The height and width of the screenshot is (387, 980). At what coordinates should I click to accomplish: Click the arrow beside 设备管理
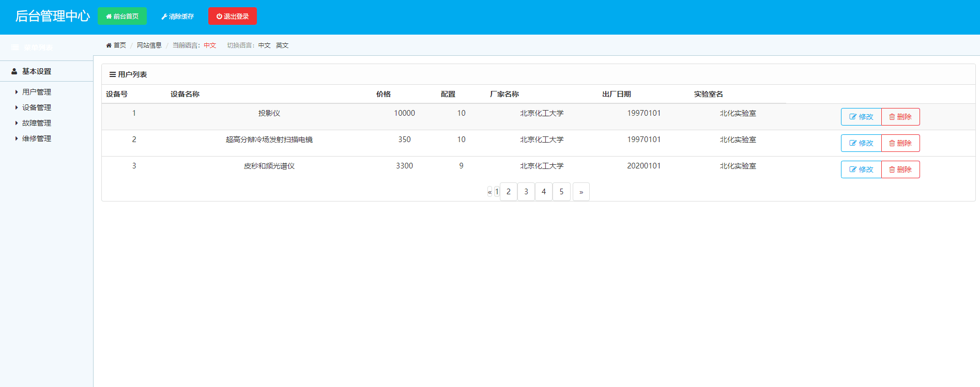(x=17, y=107)
